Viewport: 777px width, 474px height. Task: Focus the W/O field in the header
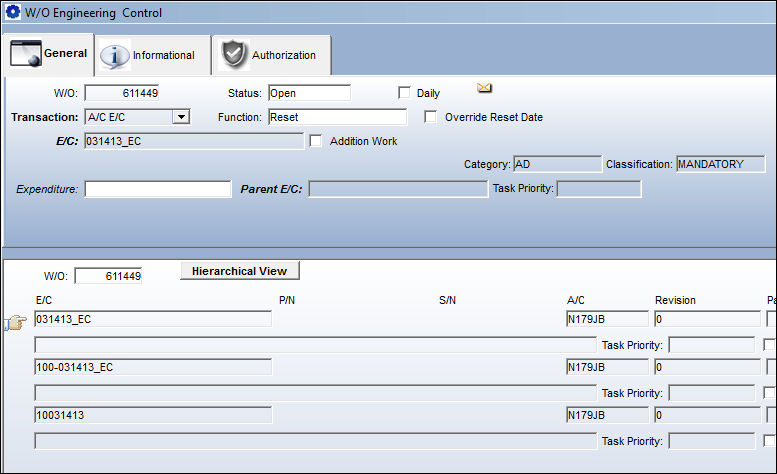122,93
